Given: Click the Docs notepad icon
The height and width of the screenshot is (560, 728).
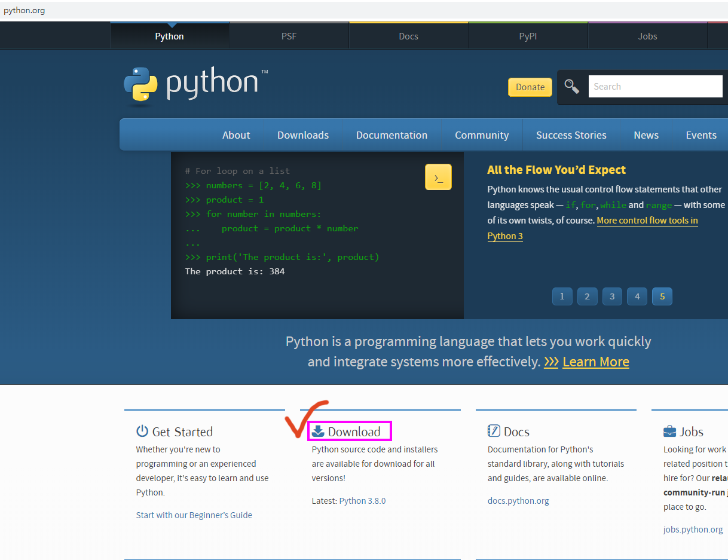Looking at the screenshot, I should (x=494, y=431).
